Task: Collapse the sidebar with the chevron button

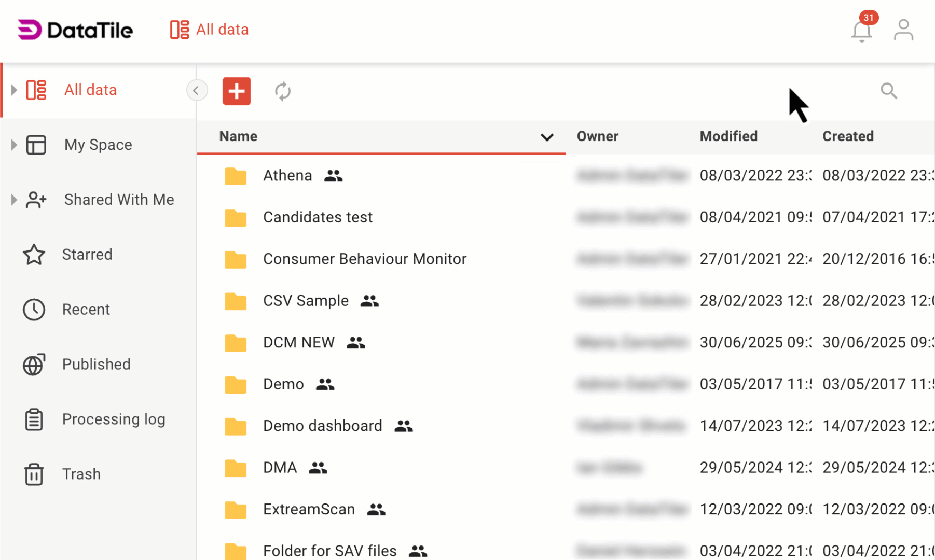Action: point(197,90)
